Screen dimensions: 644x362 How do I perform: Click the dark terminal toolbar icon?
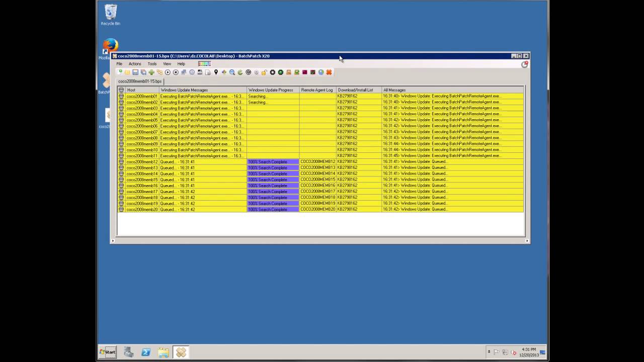[x=312, y=72]
